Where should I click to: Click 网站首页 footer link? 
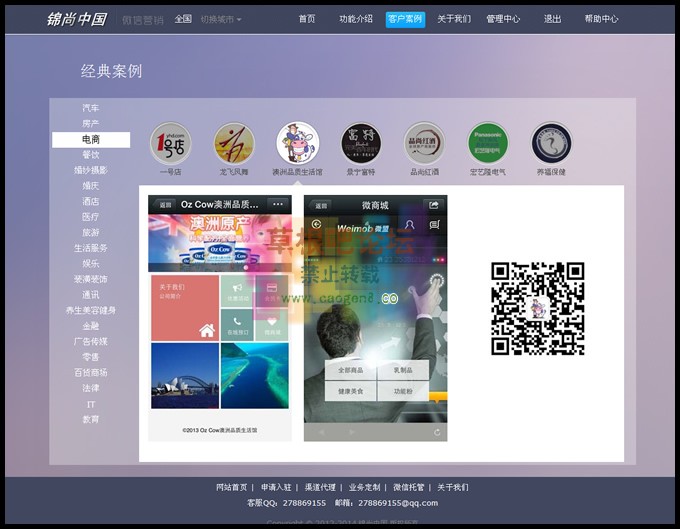click(232, 487)
